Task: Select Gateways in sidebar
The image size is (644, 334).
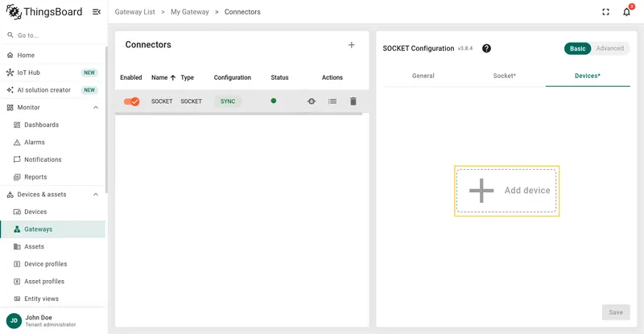Action: [x=52, y=229]
